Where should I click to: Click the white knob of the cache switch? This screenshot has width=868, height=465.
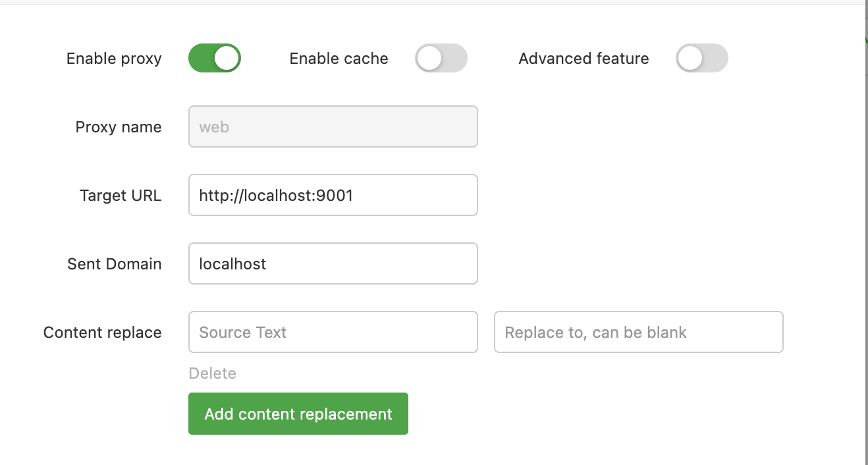click(x=429, y=58)
